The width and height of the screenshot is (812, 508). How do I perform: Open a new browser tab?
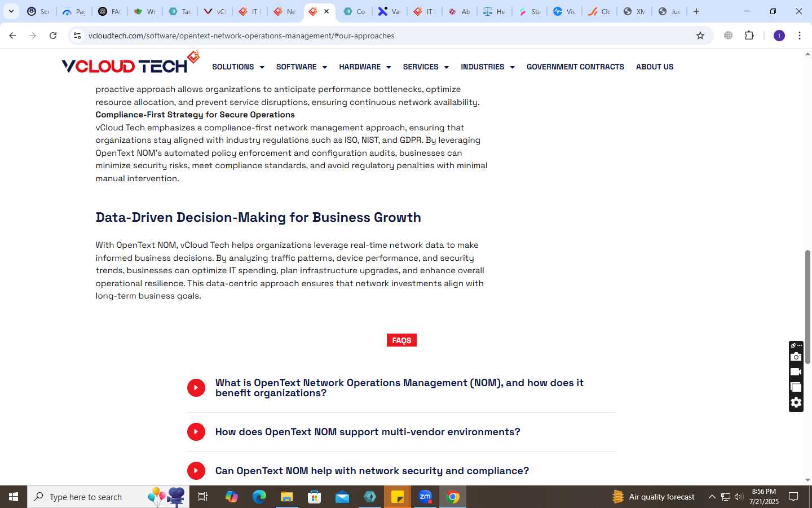696,11
